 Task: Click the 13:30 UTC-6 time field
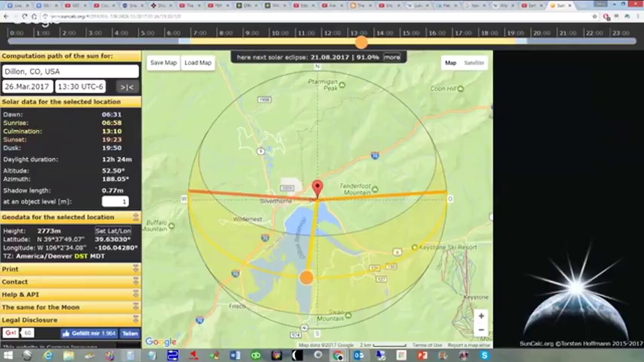pyautogui.click(x=80, y=87)
